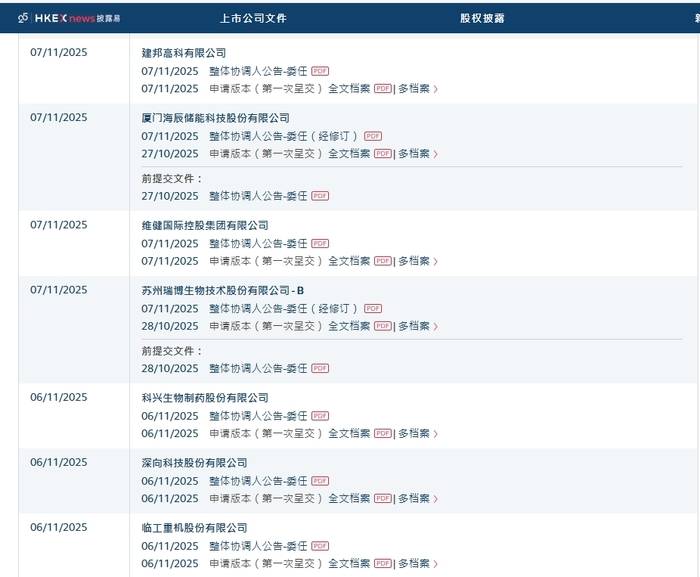The width and height of the screenshot is (700, 577).
Task: Open 苏州瑞博生物 前提交文件 PDF icon
Action: (320, 369)
